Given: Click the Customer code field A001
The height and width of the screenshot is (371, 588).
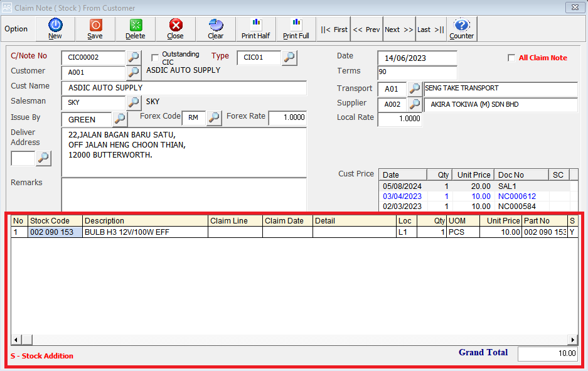Looking at the screenshot, I should (x=94, y=72).
